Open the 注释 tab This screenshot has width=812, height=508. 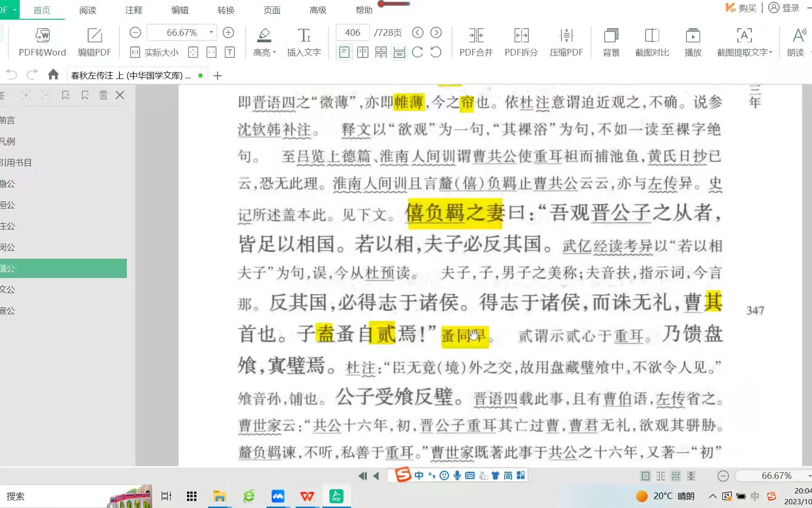tap(134, 10)
